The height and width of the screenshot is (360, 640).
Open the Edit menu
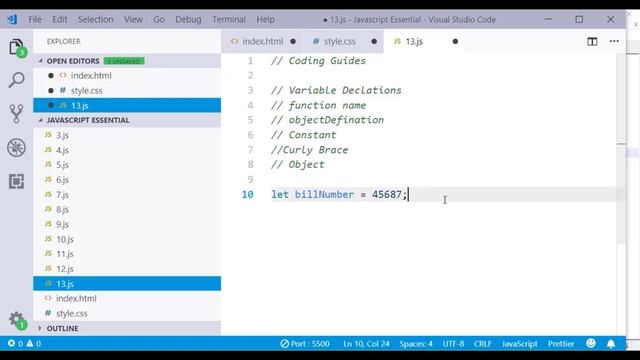(x=60, y=20)
